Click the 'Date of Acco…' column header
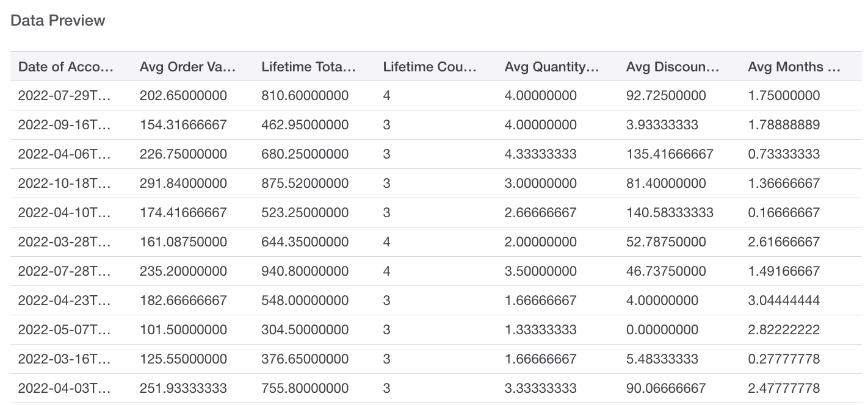Image resolution: width=868 pixels, height=405 pixels. point(66,66)
